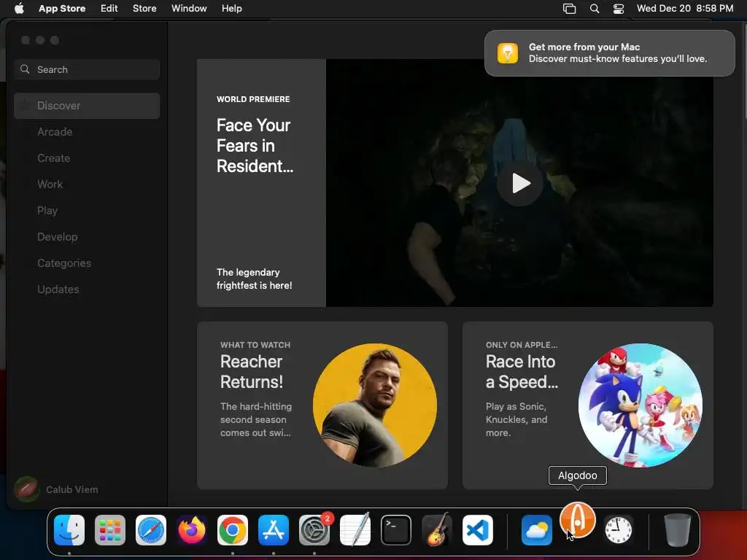The image size is (747, 560).
Task: Open TextEdit from the Dock
Action: (x=355, y=530)
